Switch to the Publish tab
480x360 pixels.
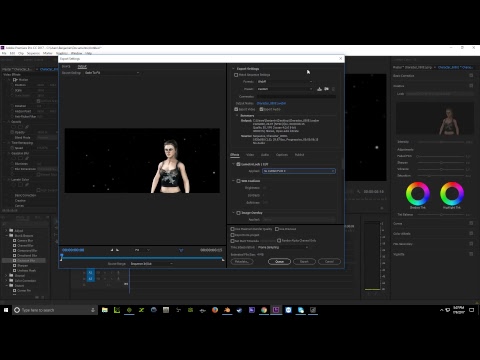299,155
